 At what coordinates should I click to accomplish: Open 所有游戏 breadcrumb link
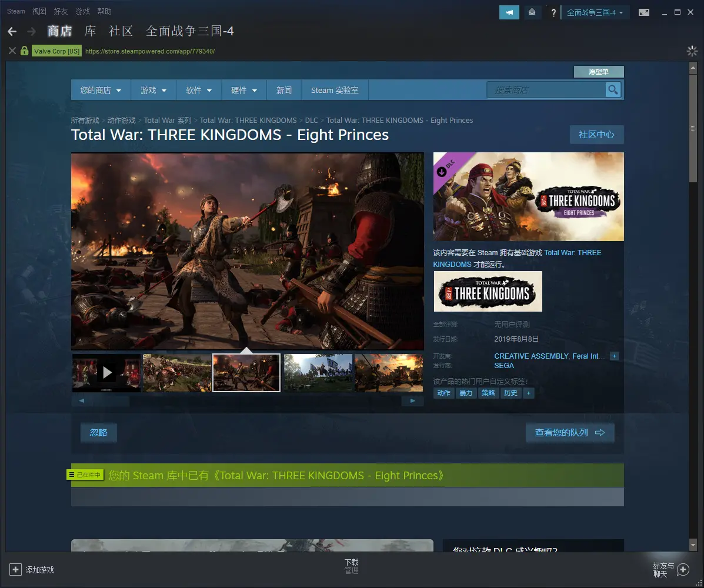coord(85,121)
